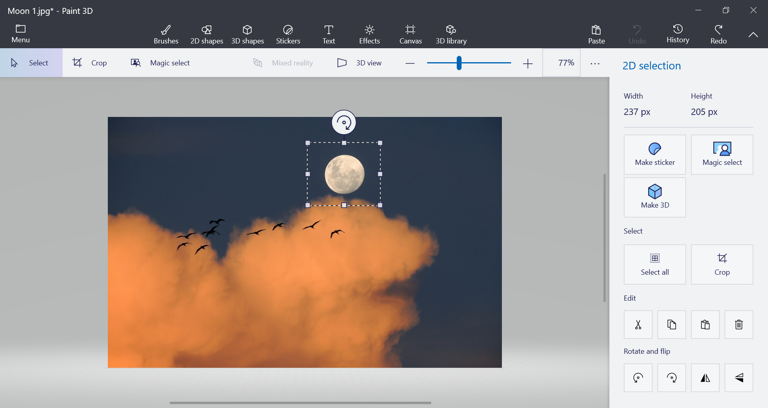
Task: Open the Stickers panel
Action: click(x=288, y=34)
